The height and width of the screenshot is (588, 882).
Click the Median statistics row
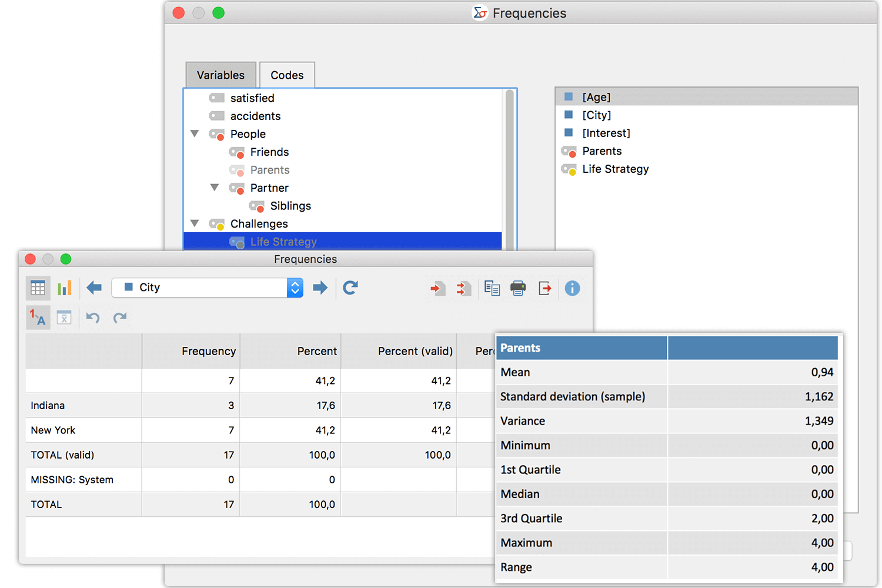click(x=667, y=495)
